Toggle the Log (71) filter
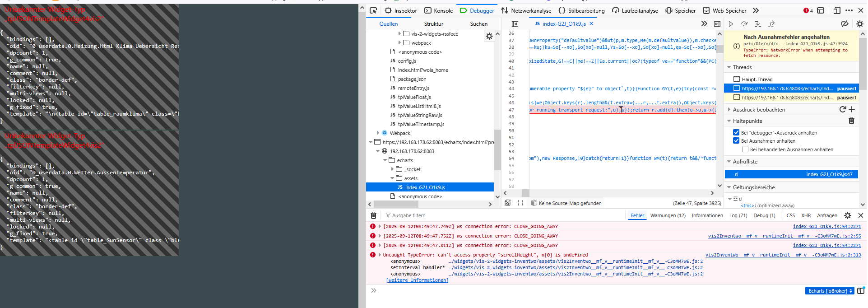The height and width of the screenshot is (308, 868). 738,215
